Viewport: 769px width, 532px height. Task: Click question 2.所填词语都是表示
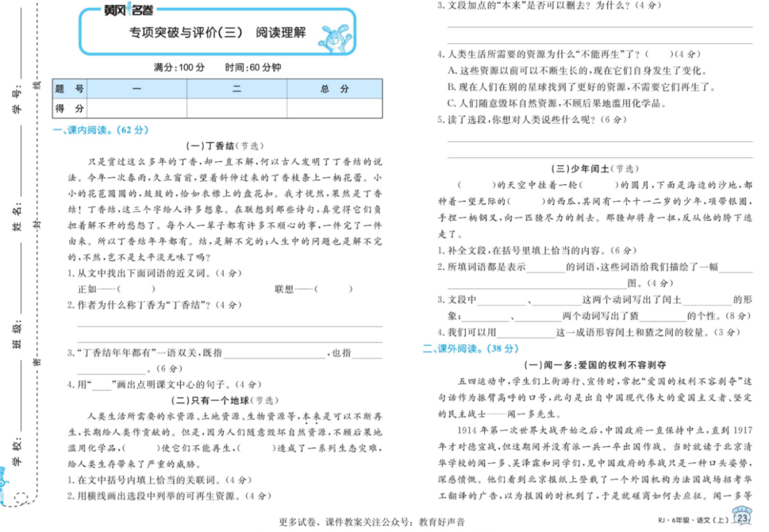click(595, 275)
